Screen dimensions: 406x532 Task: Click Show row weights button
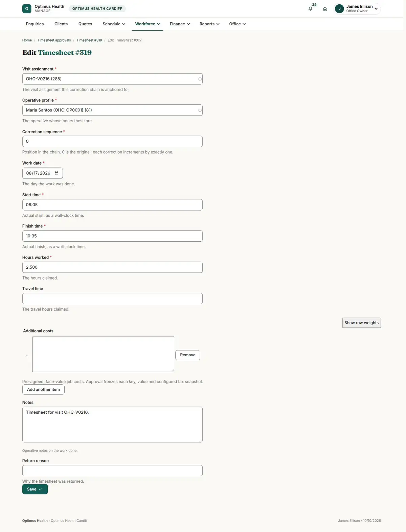click(361, 323)
